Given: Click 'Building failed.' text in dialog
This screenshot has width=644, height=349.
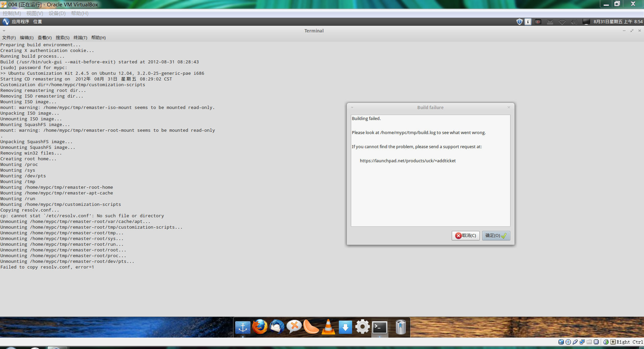Looking at the screenshot, I should (x=366, y=119).
